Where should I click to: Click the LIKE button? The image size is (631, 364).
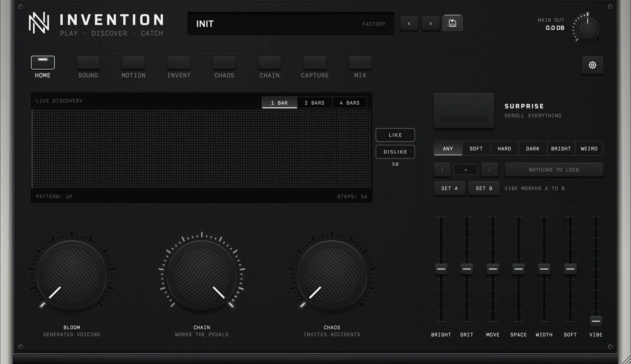tap(395, 135)
